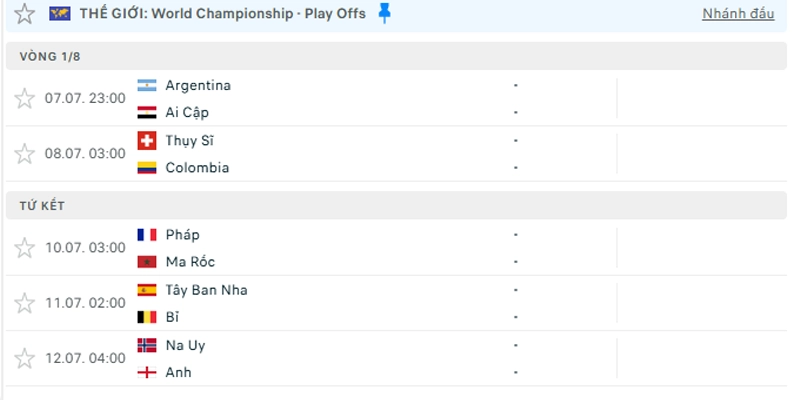Click the world map league flag icon
800x400 pixels.
pos(60,14)
